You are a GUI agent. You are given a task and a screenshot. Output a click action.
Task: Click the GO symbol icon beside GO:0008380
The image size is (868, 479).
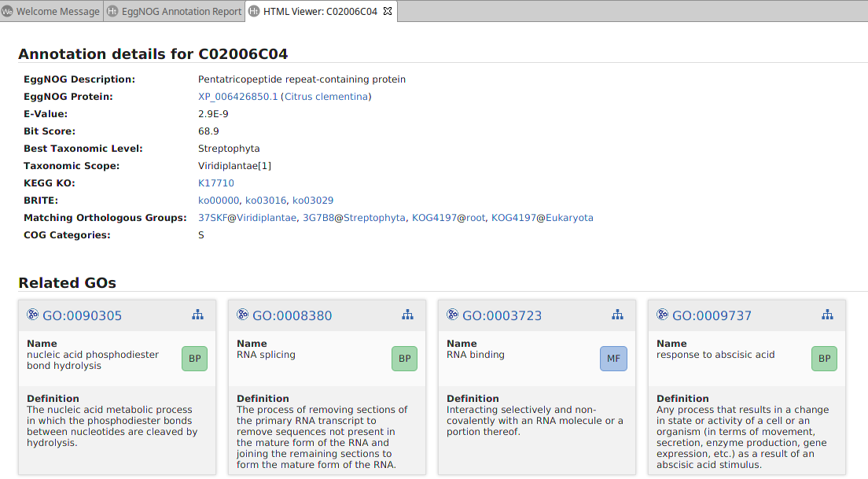[243, 315]
